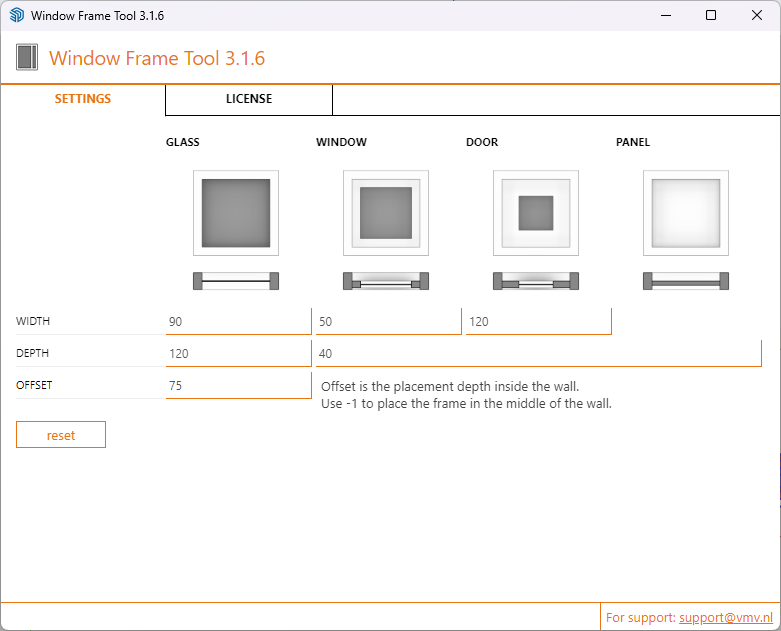Click the depth field showing 40

(538, 354)
